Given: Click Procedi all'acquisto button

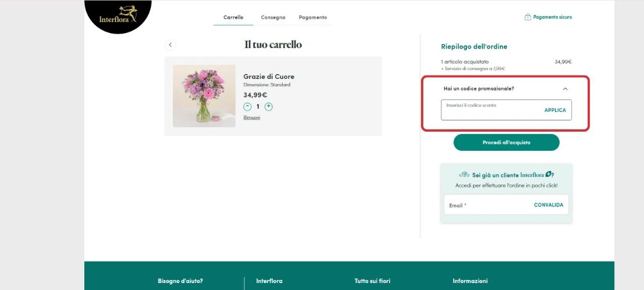Looking at the screenshot, I should click(x=506, y=142).
